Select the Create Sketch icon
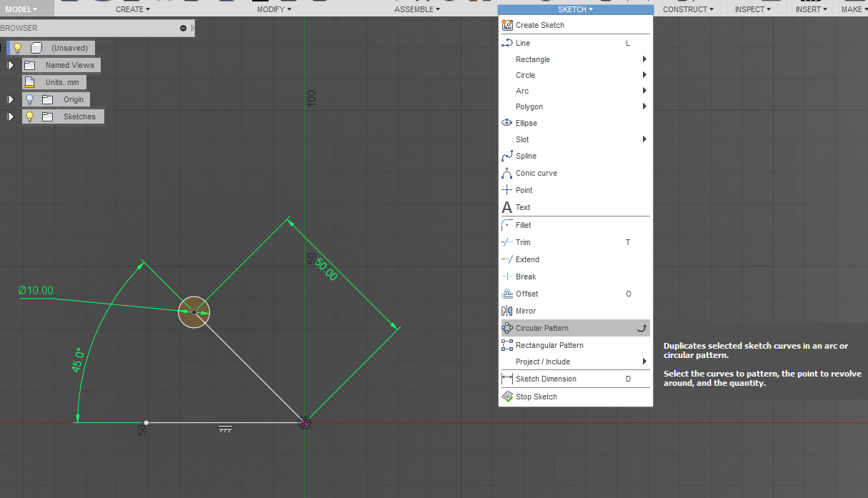Viewport: 868px width, 498px height. (508, 25)
